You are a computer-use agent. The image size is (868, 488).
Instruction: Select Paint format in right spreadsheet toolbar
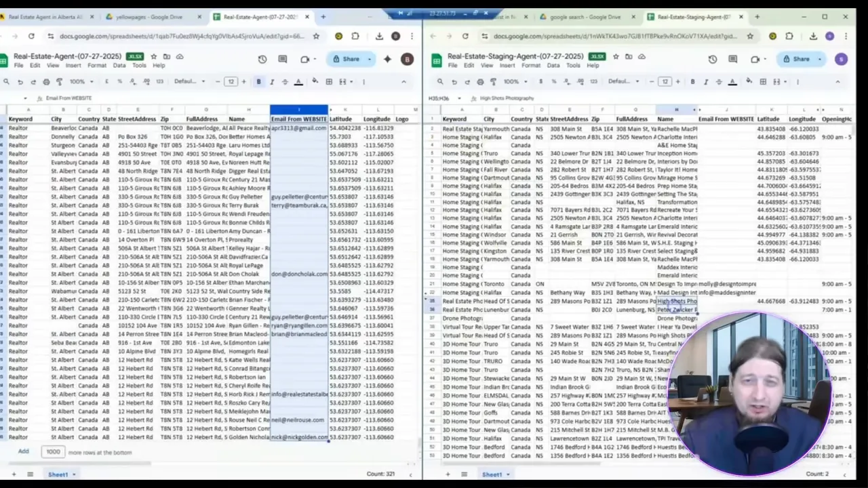[493, 81]
